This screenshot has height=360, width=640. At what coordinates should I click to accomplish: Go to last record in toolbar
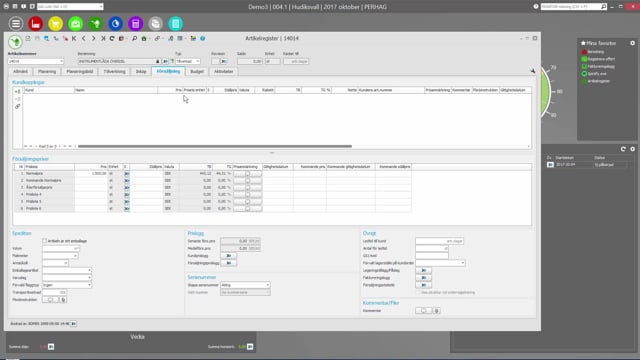pos(103,38)
